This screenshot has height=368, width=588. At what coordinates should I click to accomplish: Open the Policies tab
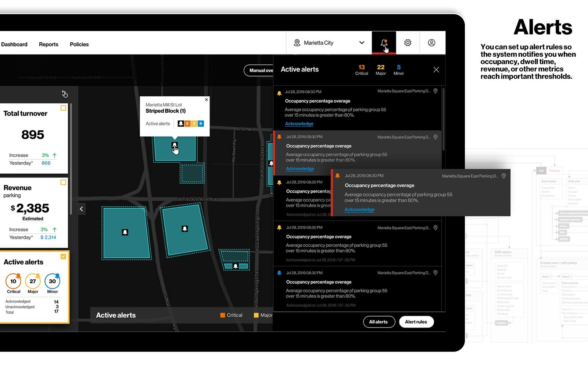pyautogui.click(x=79, y=44)
